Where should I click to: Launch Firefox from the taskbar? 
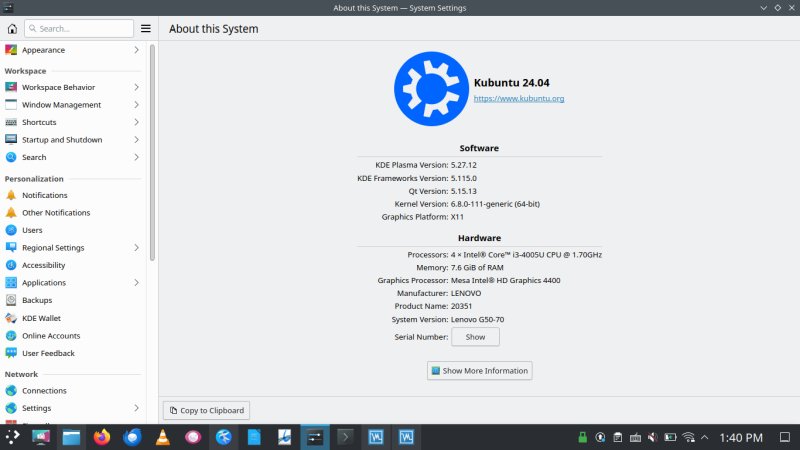tap(102, 437)
